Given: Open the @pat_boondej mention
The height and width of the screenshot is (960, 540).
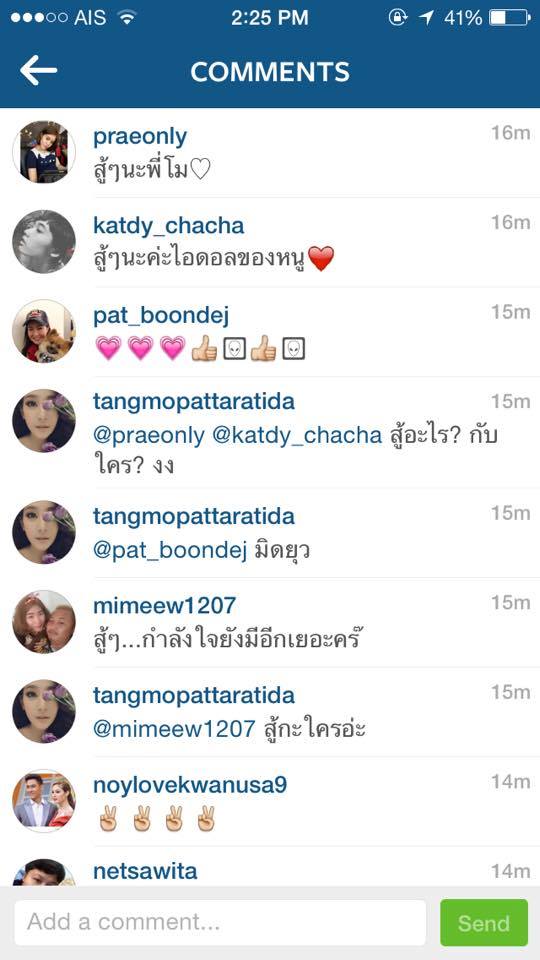Looking at the screenshot, I should point(170,551).
